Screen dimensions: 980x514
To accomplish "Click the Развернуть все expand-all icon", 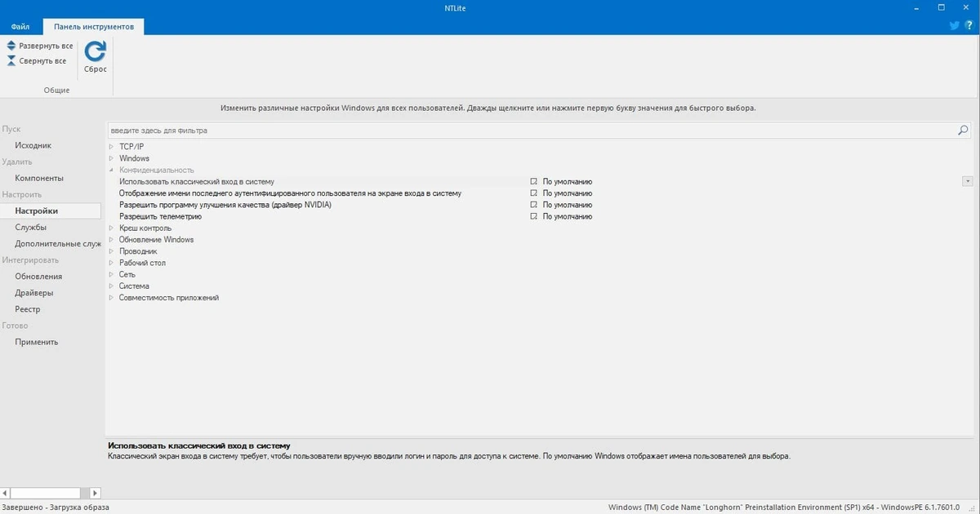I will tap(11, 46).
